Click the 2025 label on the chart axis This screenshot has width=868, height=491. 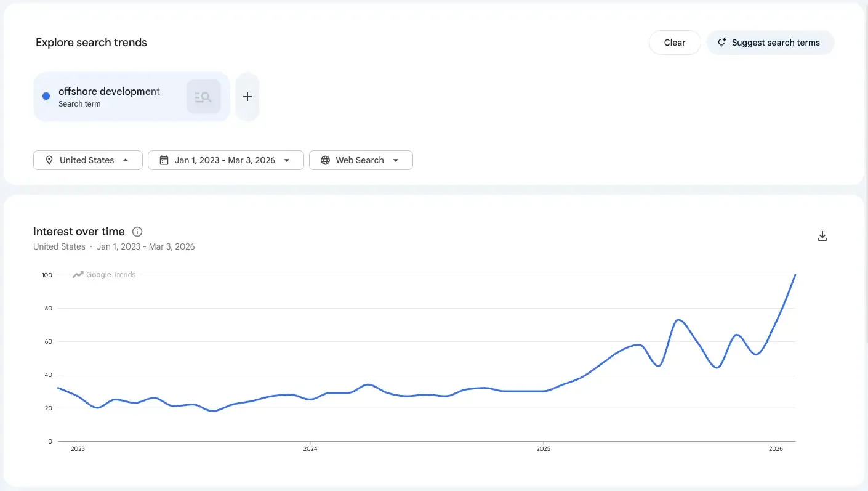543,448
